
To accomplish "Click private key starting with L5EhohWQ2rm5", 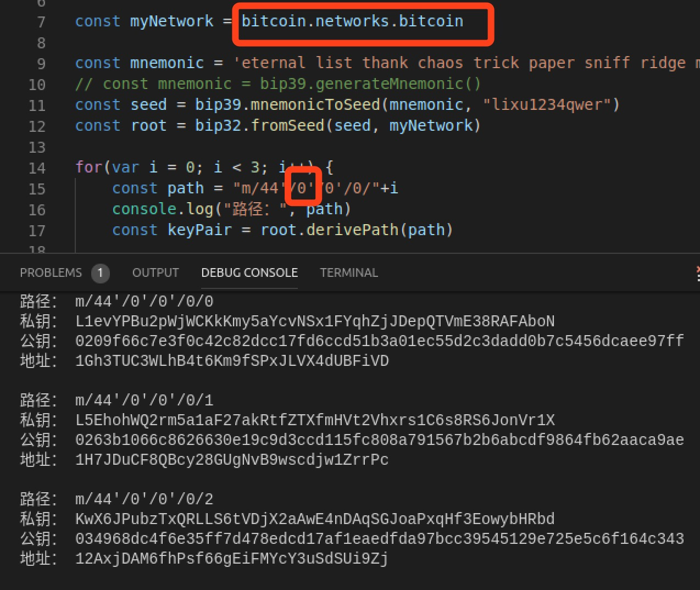I will click(x=315, y=420).
